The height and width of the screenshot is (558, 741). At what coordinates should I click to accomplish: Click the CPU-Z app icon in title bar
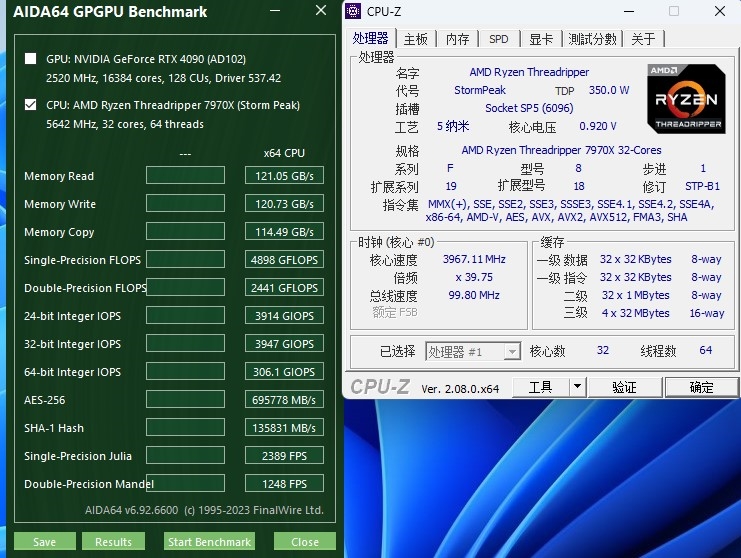353,11
